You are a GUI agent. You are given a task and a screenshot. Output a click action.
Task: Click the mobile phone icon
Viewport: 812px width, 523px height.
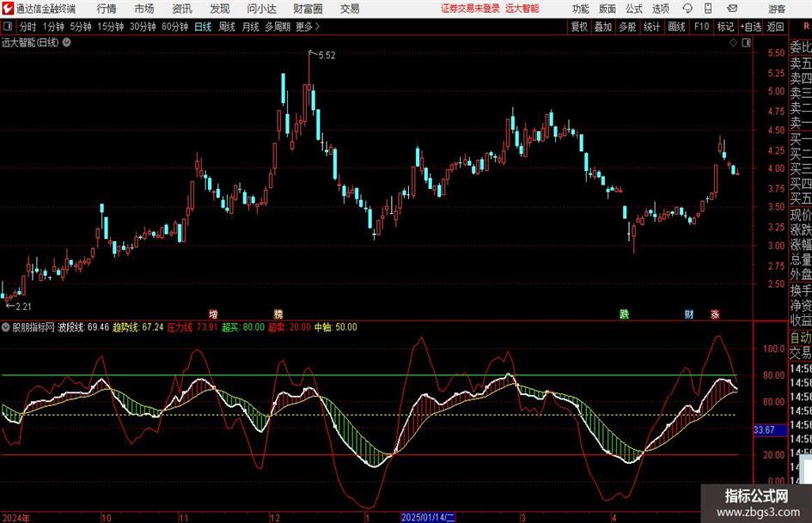tap(708, 9)
